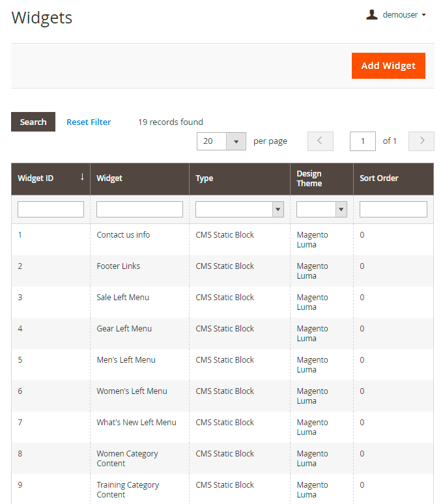
Task: Click the Reset Filter link
Action: coord(89,122)
